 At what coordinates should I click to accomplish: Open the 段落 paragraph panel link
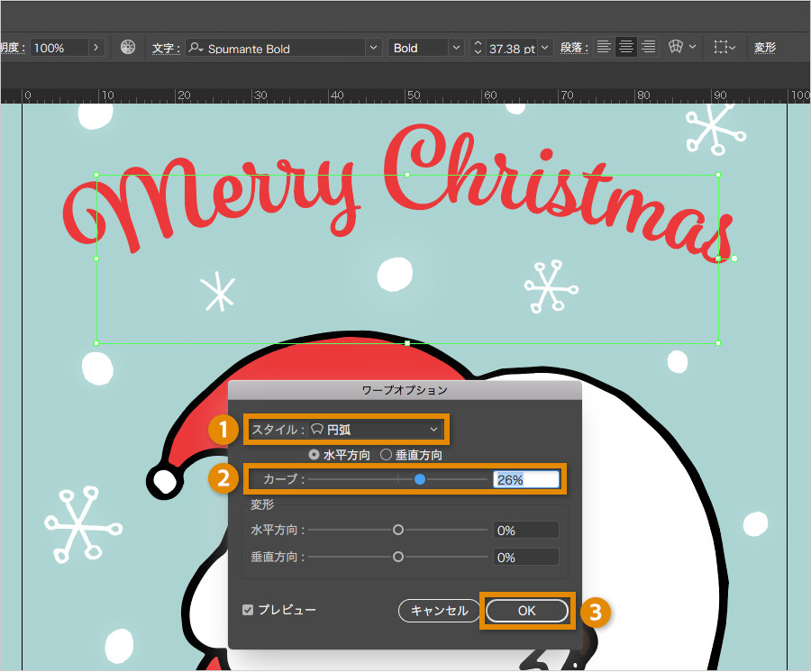tap(574, 48)
